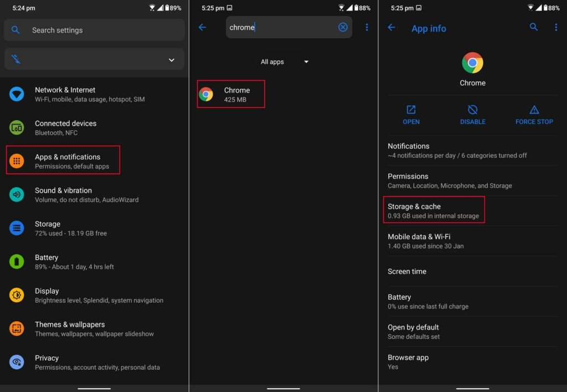
Task: Go back from App info screen
Action: (x=391, y=27)
